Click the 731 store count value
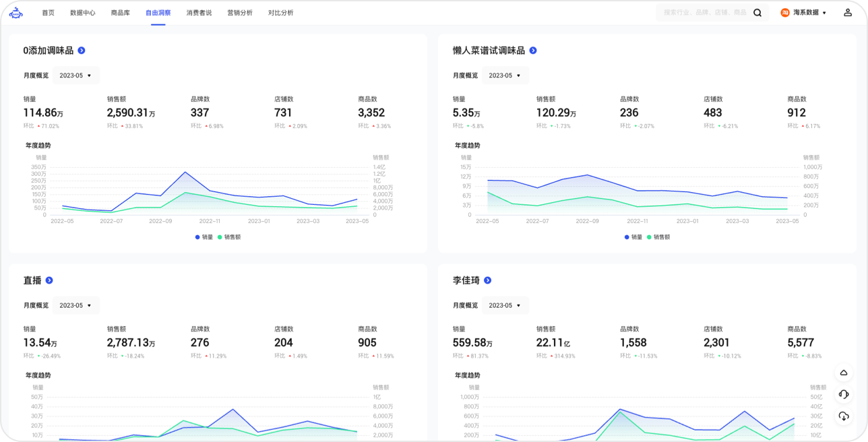The height and width of the screenshot is (442, 868). pyautogui.click(x=284, y=113)
